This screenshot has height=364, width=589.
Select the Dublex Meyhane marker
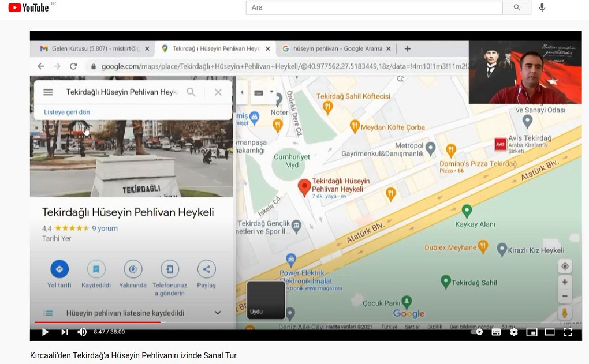tap(483, 246)
